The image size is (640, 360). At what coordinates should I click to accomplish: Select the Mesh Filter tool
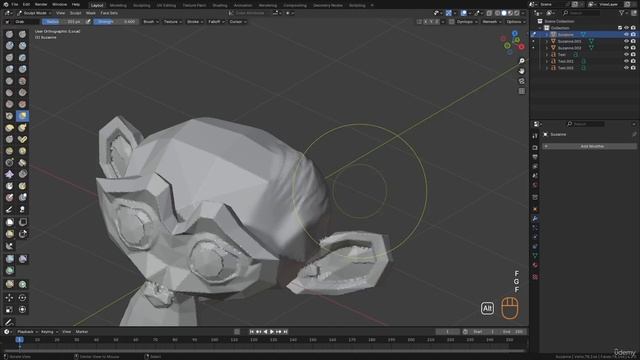[9, 259]
